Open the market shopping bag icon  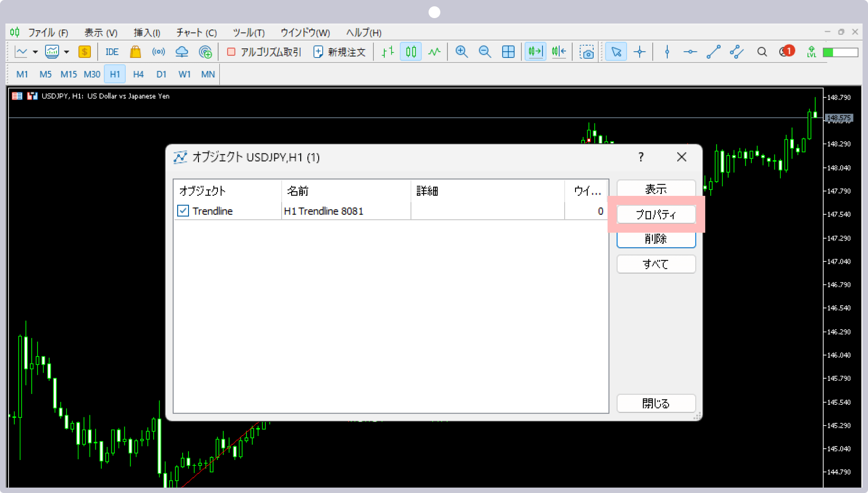coord(135,52)
